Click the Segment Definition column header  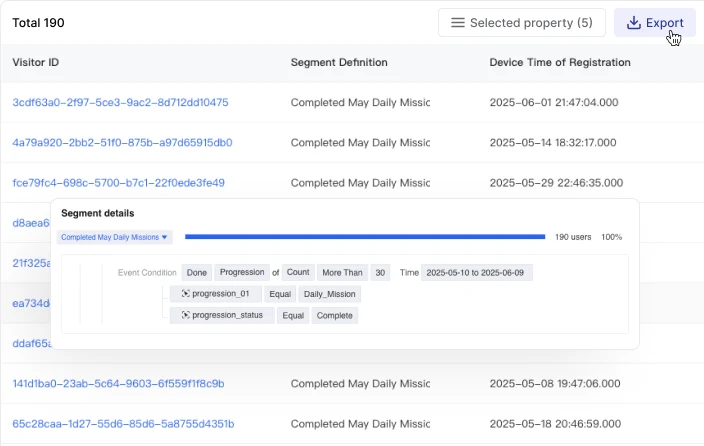(339, 62)
